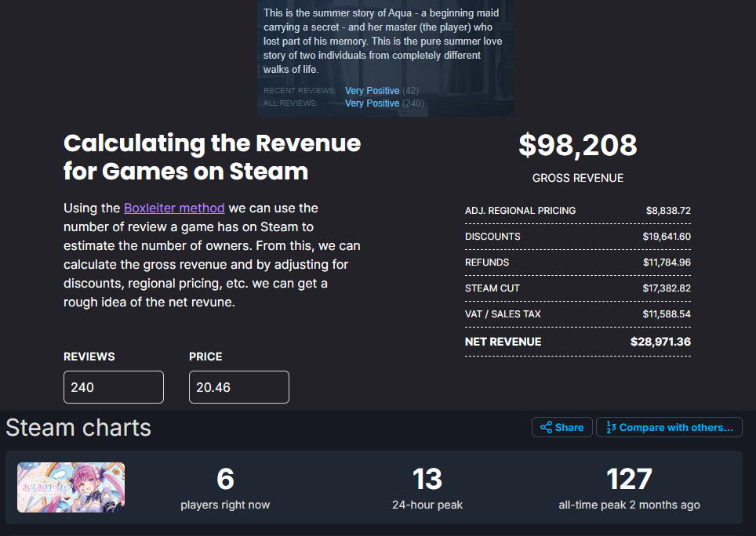Image resolution: width=756 pixels, height=536 pixels.
Task: Click the $11,784.96 refunds value
Action: pyautogui.click(x=667, y=263)
